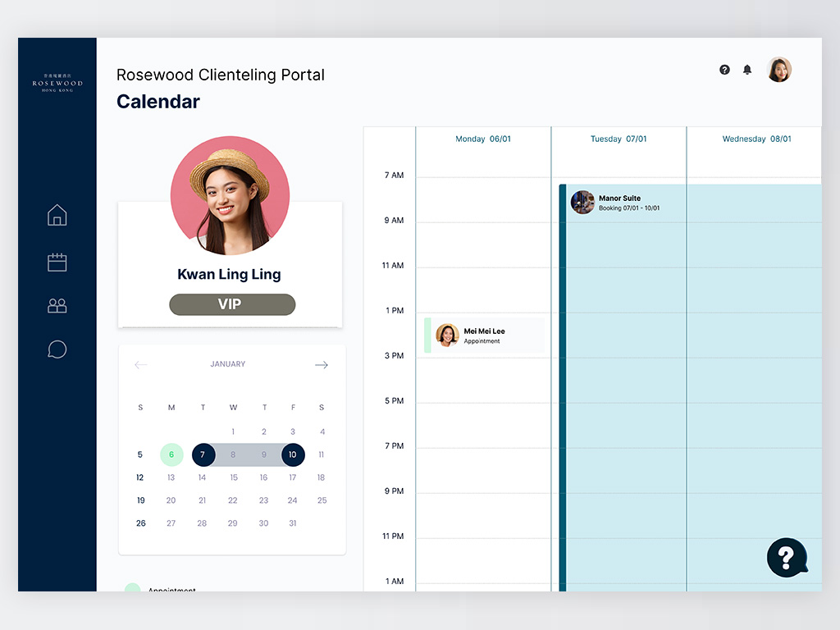Click the VIP badge button
The width and height of the screenshot is (840, 630).
point(232,304)
